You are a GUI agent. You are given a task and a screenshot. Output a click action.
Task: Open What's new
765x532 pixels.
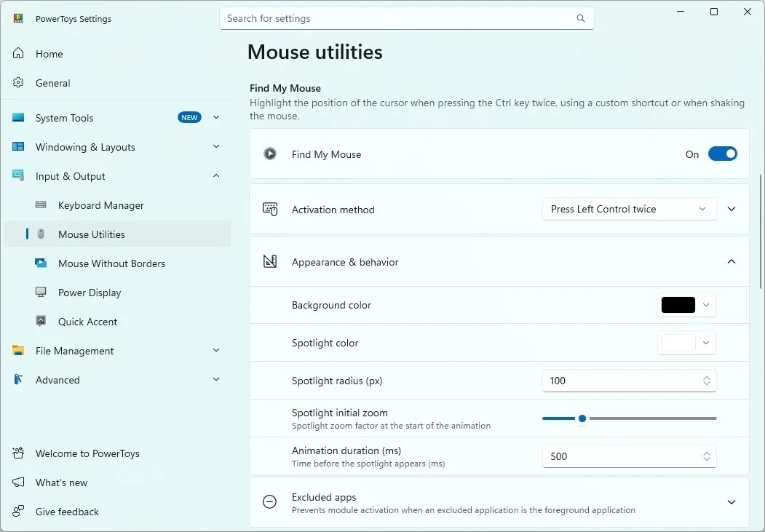[117, 483]
